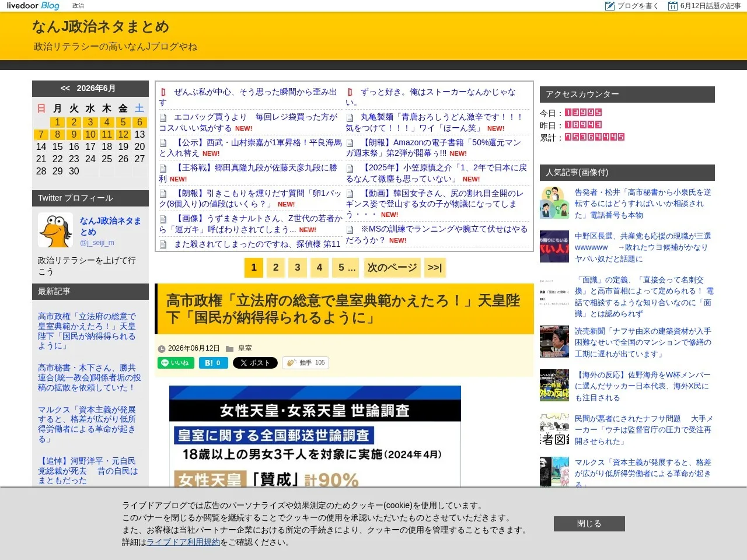Click the ブログを書く link text
This screenshot has height=560, width=747.
[638, 6]
